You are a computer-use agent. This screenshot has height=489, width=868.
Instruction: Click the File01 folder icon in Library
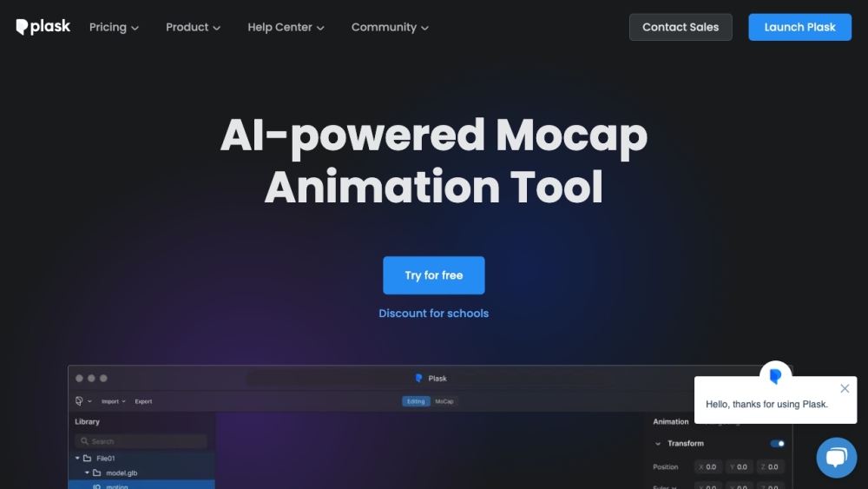87,458
